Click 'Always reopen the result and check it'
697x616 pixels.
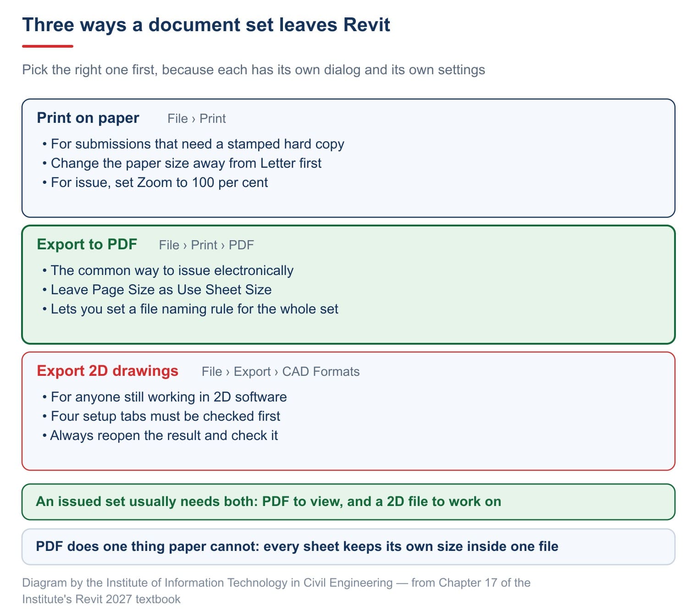tap(164, 435)
